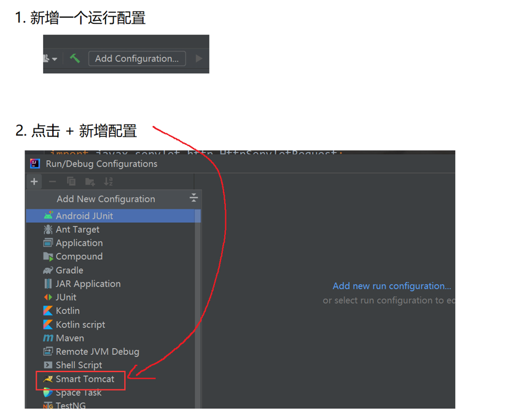
Task: Choose Maven from the list
Action: point(111,338)
